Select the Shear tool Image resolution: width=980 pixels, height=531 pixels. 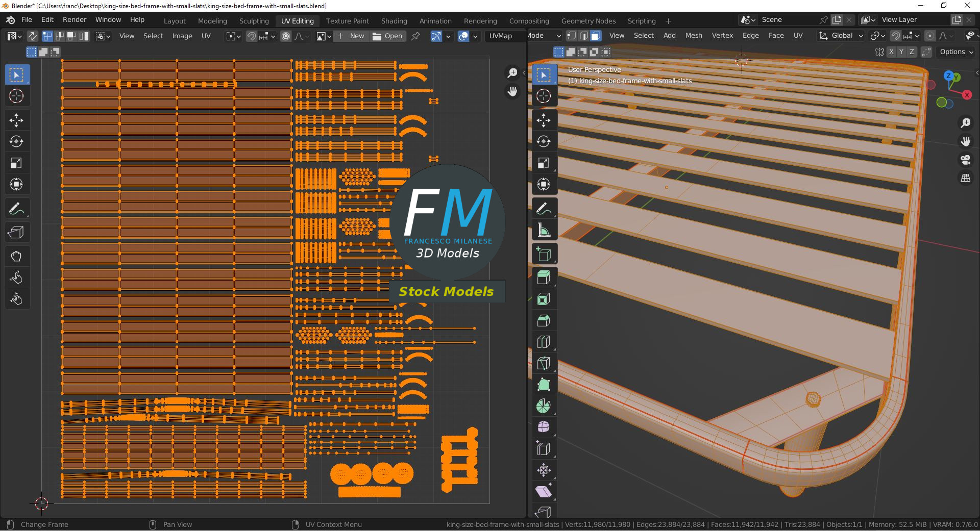pos(544,491)
